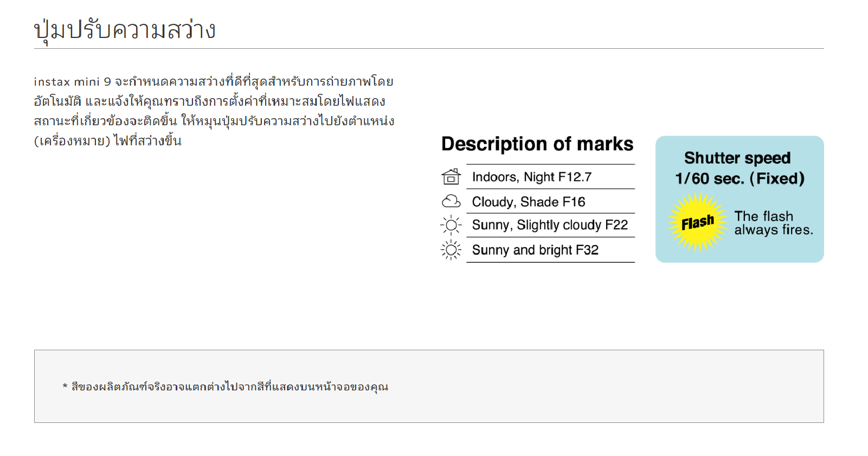This screenshot has width=868, height=456.
Task: Select the 'Indoors, Night F12.7' text
Action: 532,177
